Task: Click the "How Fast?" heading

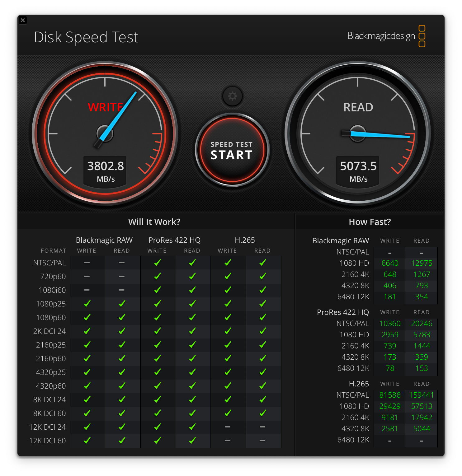Action: coord(370,222)
